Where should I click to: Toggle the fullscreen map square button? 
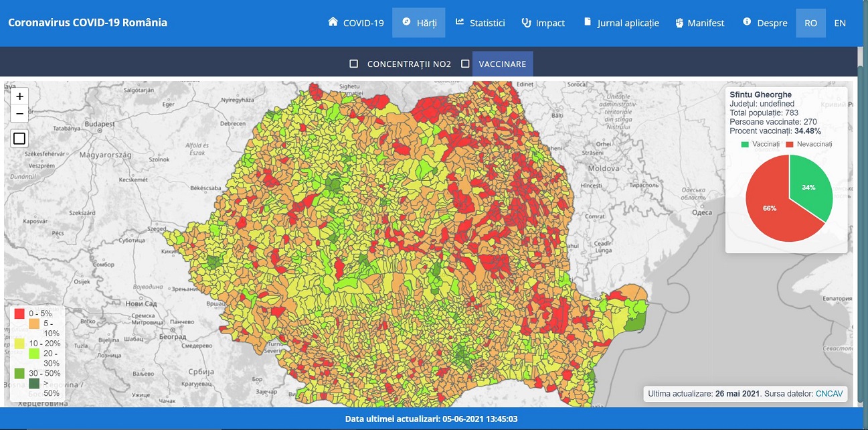19,139
